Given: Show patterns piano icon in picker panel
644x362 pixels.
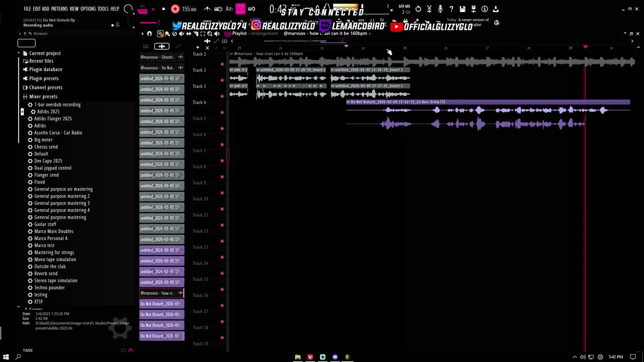Looking at the screenshot, I should pos(146,46).
